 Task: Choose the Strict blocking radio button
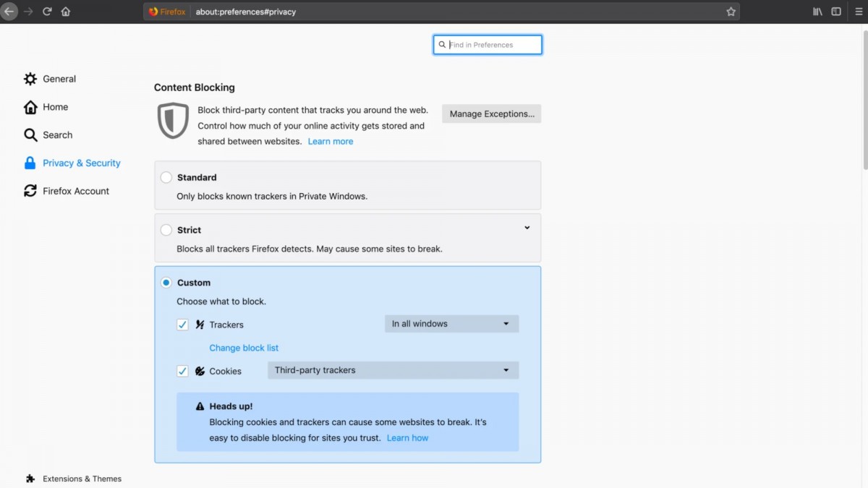click(166, 230)
